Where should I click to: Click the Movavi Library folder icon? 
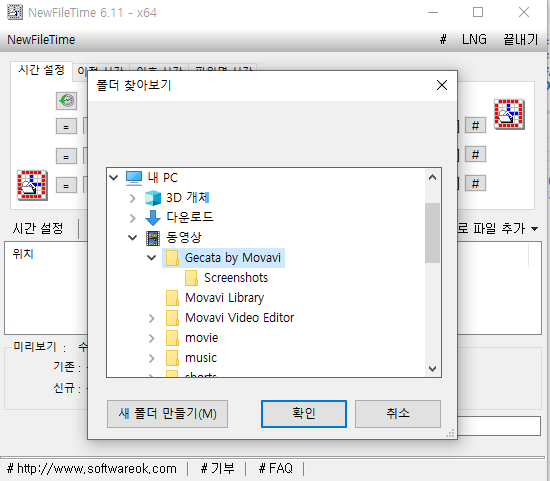[x=172, y=298]
